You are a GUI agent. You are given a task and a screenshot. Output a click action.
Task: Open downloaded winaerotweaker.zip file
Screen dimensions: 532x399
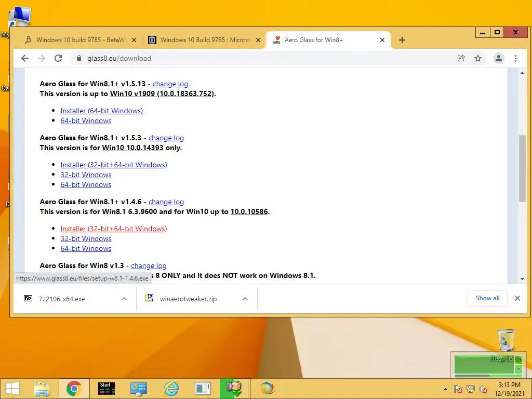(188, 299)
